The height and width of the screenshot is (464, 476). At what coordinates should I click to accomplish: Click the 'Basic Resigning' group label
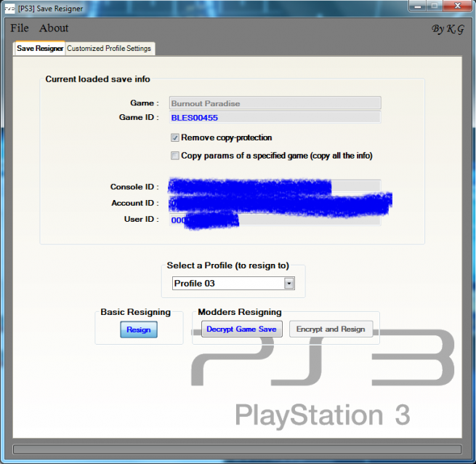click(x=135, y=312)
